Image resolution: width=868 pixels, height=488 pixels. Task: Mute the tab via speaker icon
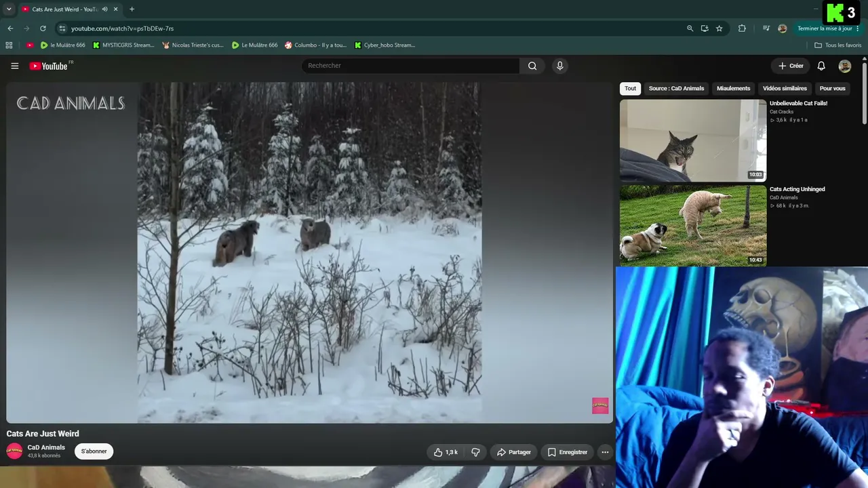click(104, 9)
